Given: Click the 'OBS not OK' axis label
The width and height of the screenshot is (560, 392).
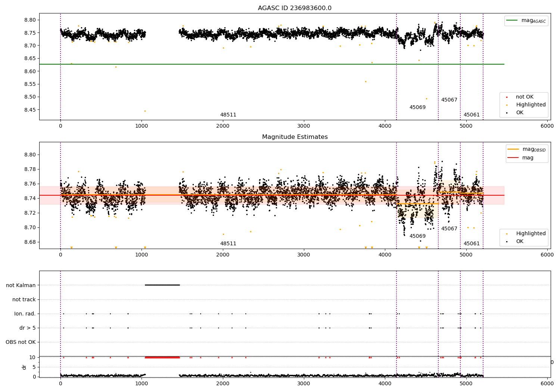Looking at the screenshot, I should 21,342.
